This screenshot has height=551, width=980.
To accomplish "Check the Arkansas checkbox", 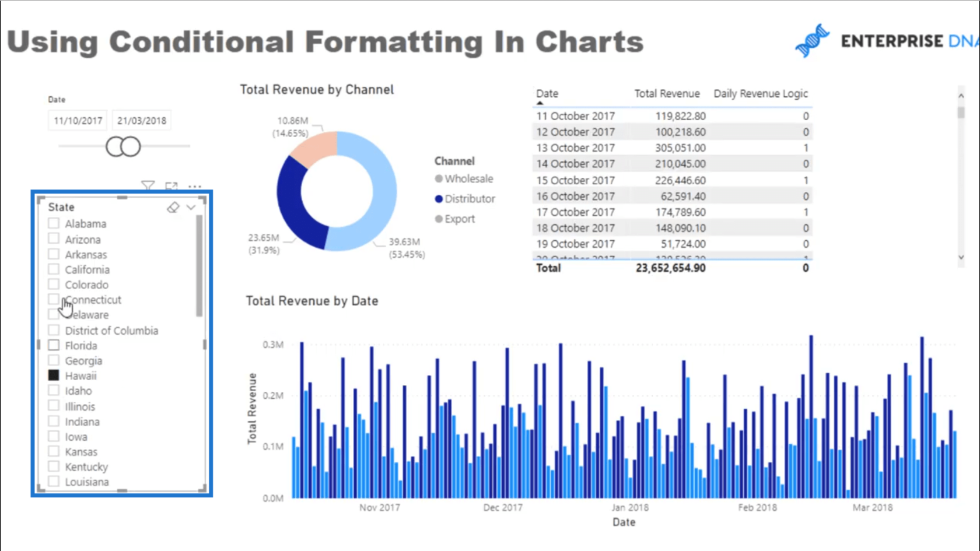I will click(x=54, y=254).
